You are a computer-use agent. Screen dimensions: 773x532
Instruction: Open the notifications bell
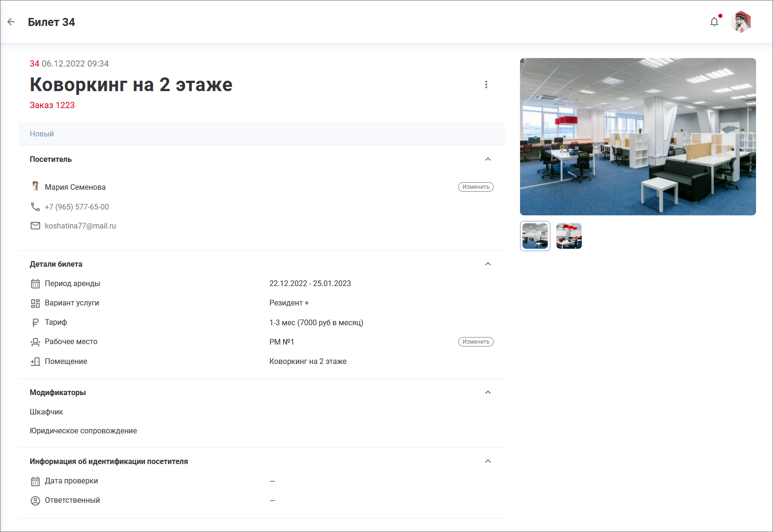pyautogui.click(x=714, y=22)
